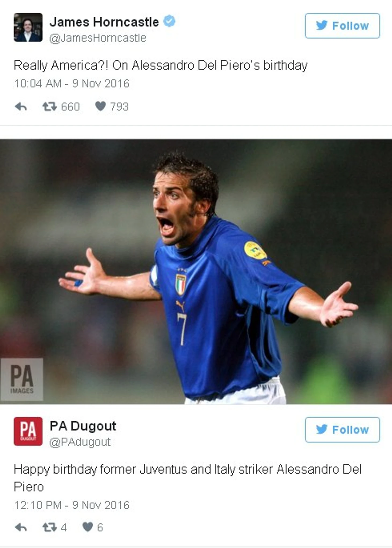Click the 660 retweet count
The image size is (392, 548).
70,107
